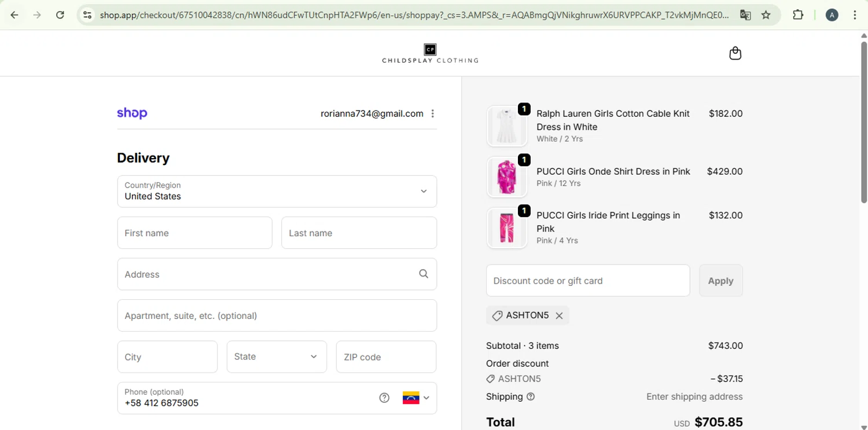Image resolution: width=868 pixels, height=430 pixels.
Task: Go back to previous browser page
Action: click(x=14, y=15)
